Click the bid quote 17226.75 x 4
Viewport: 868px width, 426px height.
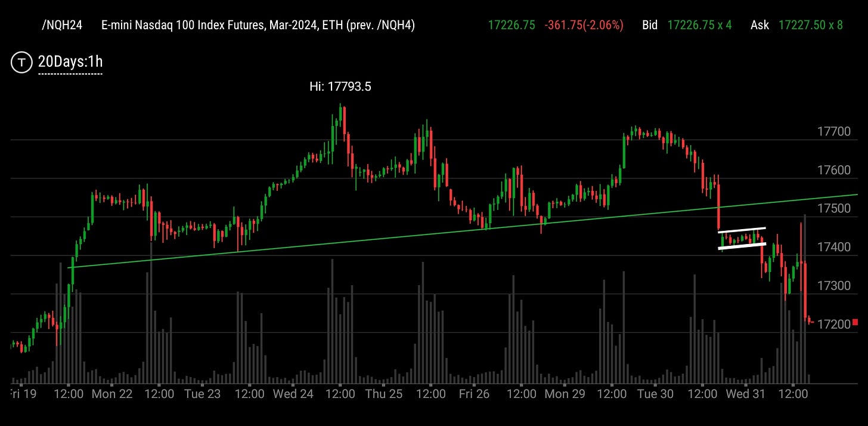tap(699, 25)
